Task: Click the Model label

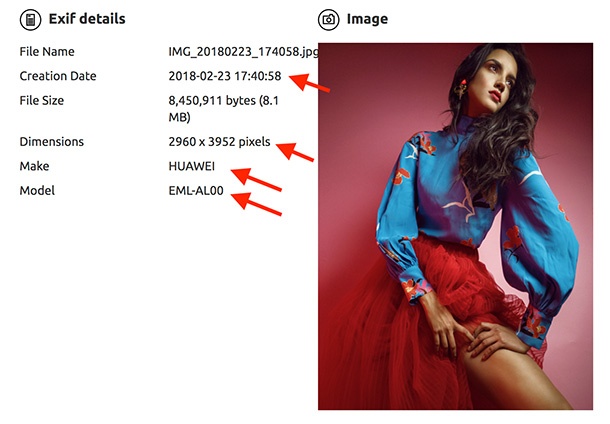Action: 37,191
